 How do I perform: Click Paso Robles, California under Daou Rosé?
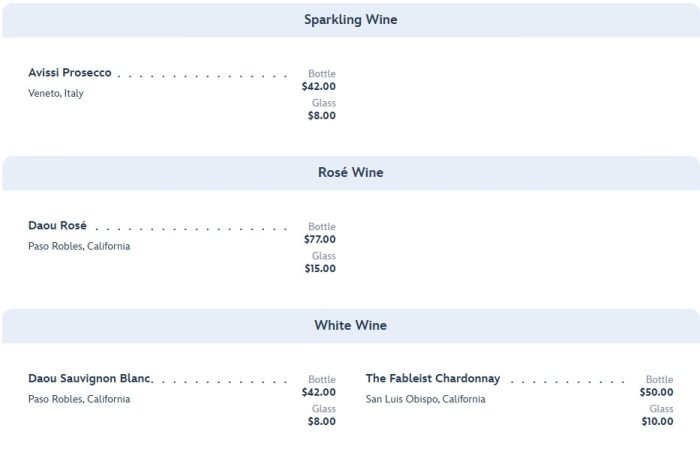[x=79, y=247]
